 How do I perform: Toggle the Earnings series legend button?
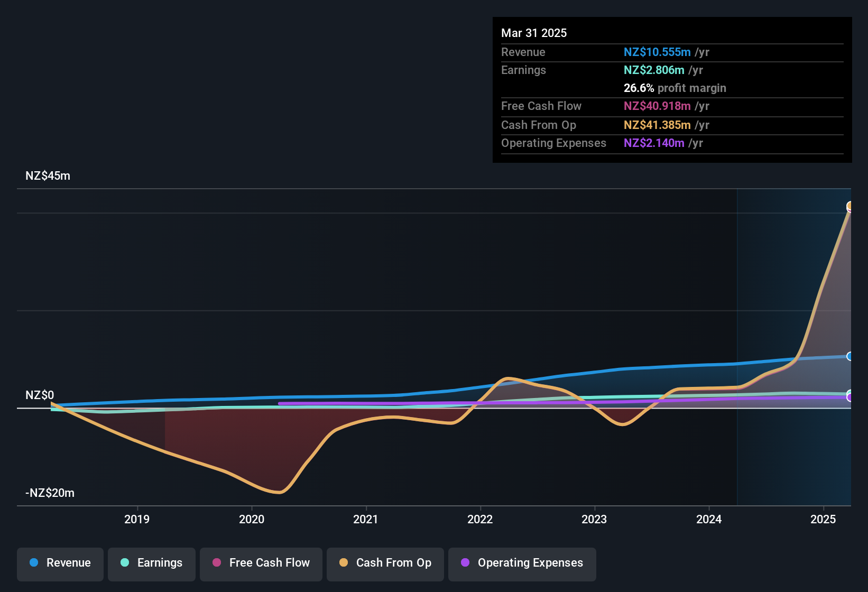coord(152,564)
